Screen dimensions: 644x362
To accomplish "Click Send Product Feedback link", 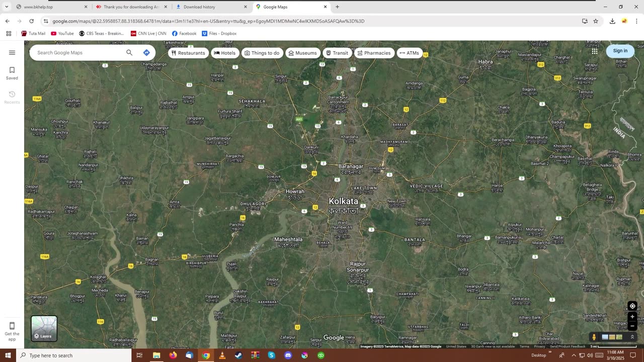I will tap(568, 346).
